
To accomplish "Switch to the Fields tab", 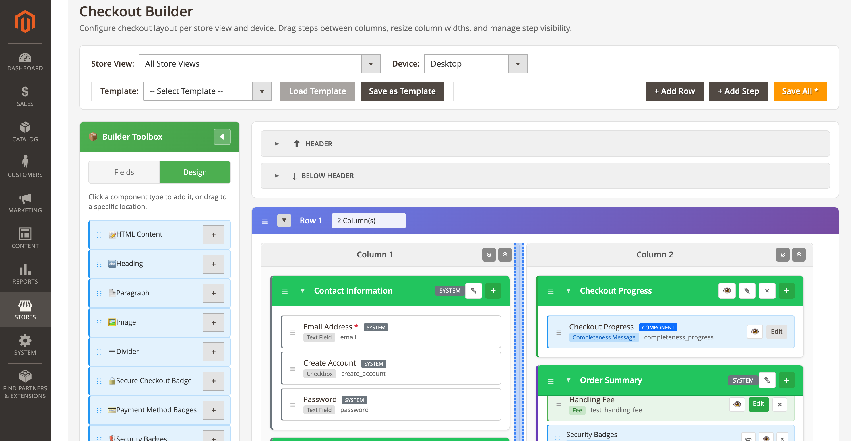I will point(124,172).
